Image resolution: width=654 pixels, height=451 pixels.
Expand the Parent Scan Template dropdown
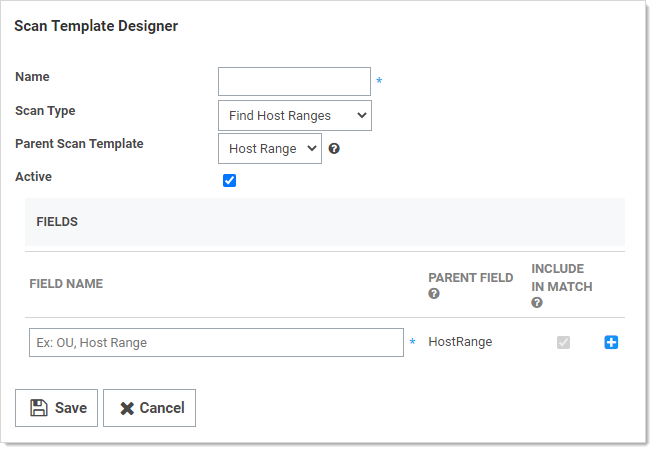tap(269, 148)
